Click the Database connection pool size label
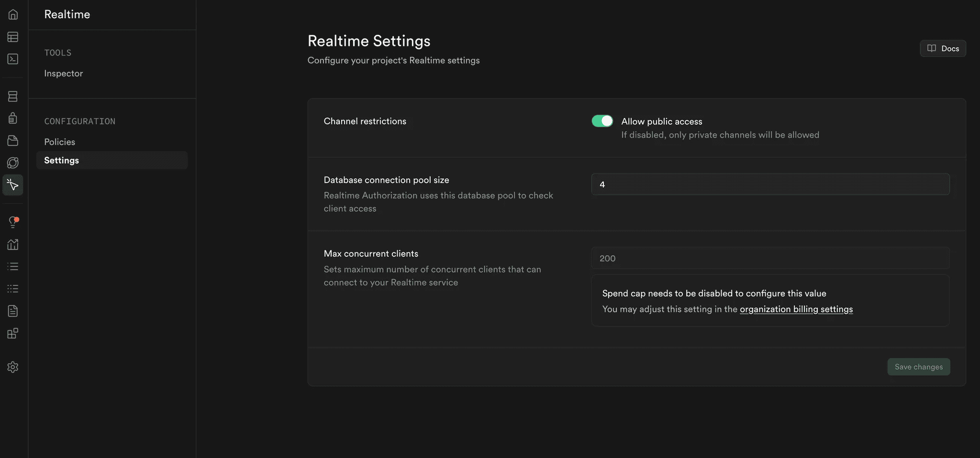Screen dimensions: 980x458 point(387,180)
